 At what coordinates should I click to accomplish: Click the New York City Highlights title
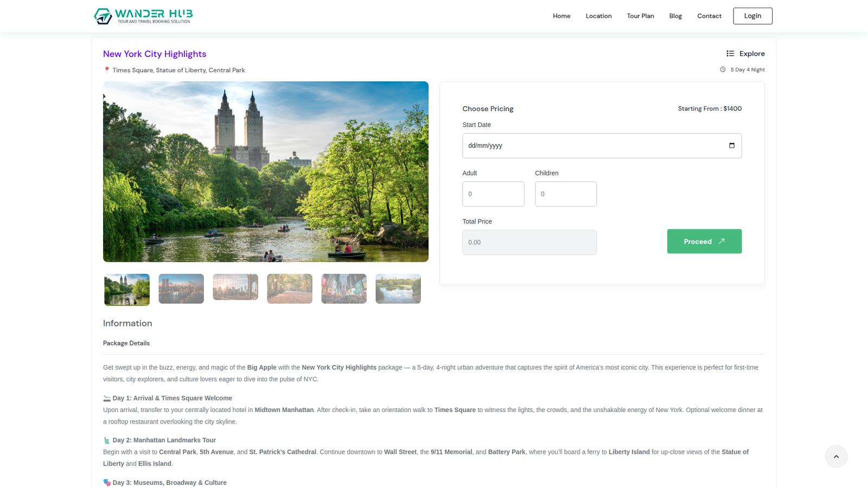(155, 54)
